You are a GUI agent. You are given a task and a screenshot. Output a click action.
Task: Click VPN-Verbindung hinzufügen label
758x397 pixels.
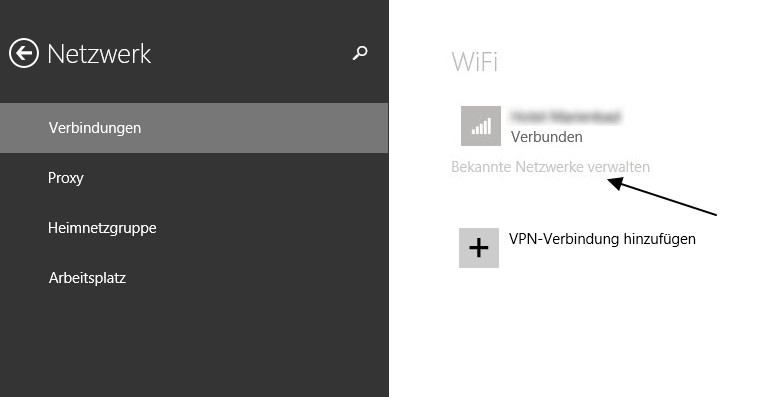point(602,239)
